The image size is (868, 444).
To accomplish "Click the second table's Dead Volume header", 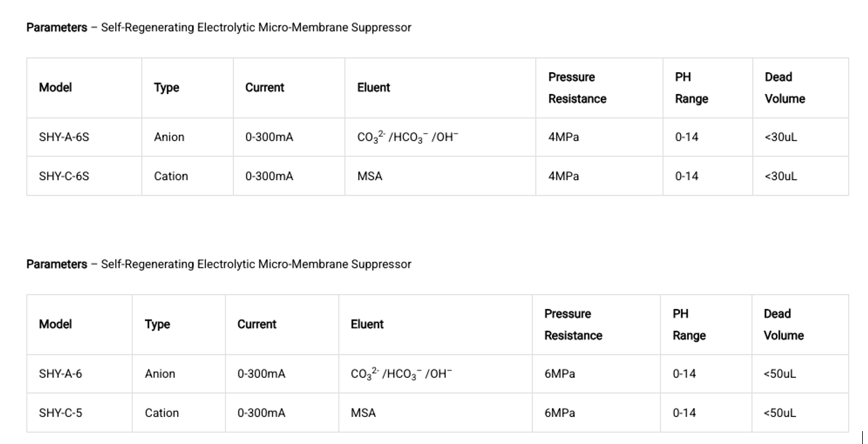I will [783, 324].
